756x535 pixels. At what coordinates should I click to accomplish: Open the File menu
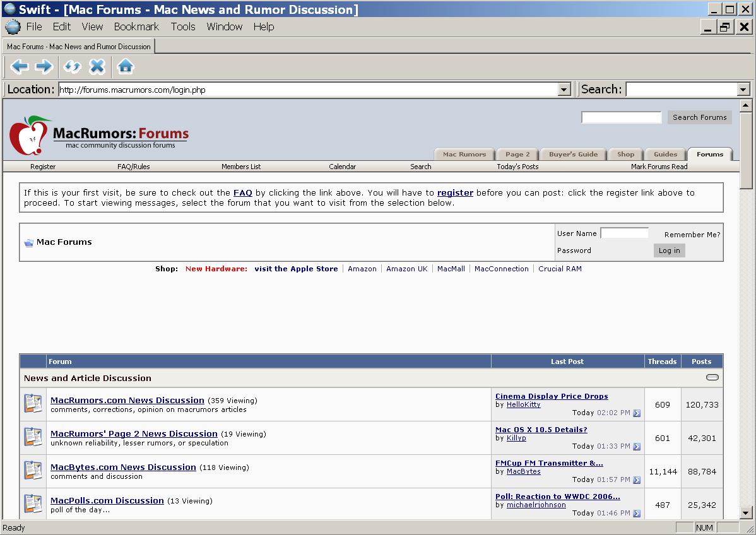tap(34, 27)
